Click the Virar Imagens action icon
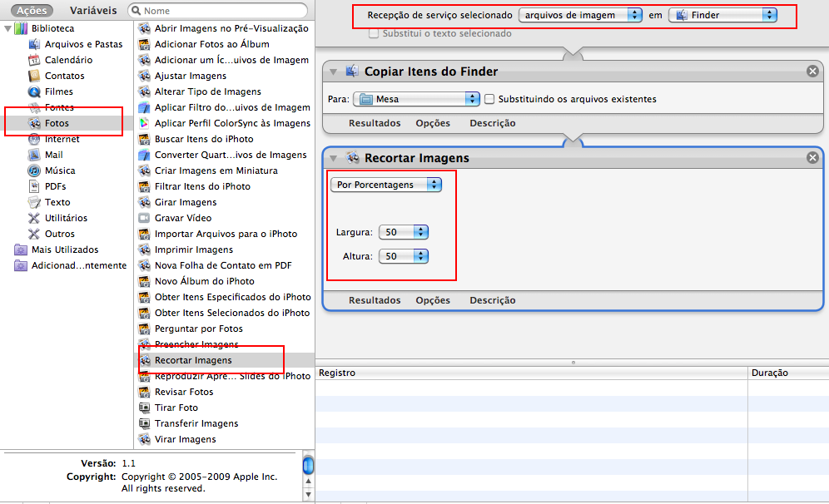 (144, 440)
